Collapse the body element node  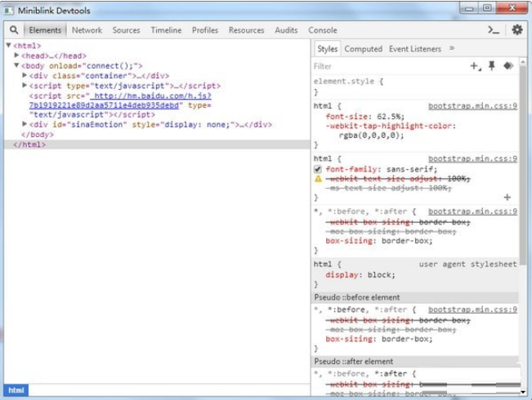pyautogui.click(x=16, y=65)
